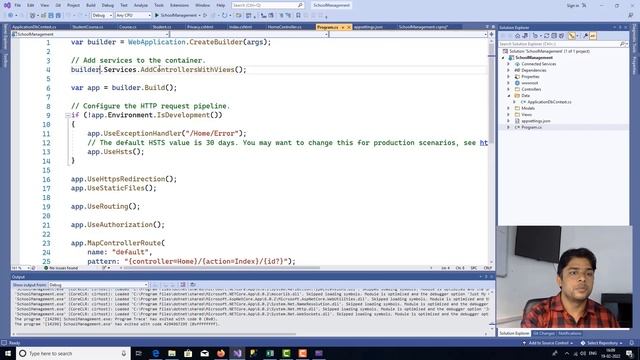This screenshot has width=640, height=360.
Task: Switch to Git Changes tab at bottom right
Action: (x=544, y=333)
